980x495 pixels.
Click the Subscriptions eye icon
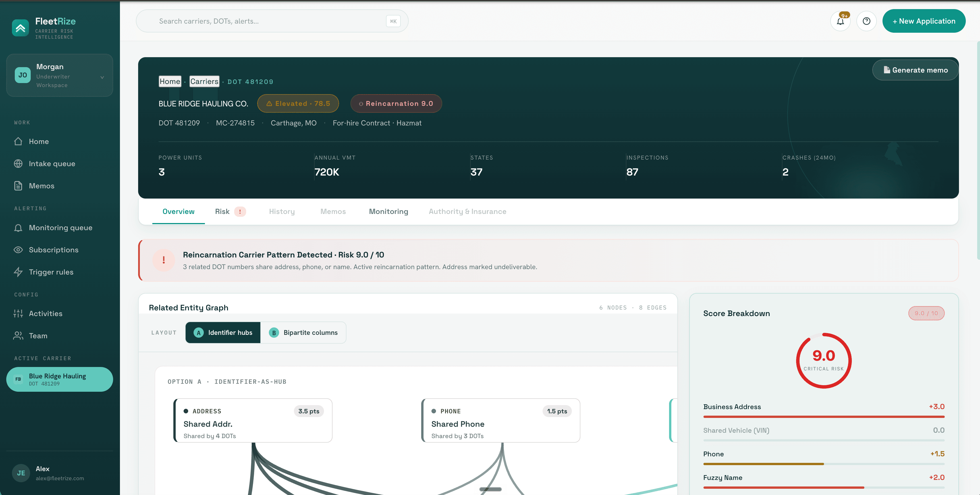[18, 250]
